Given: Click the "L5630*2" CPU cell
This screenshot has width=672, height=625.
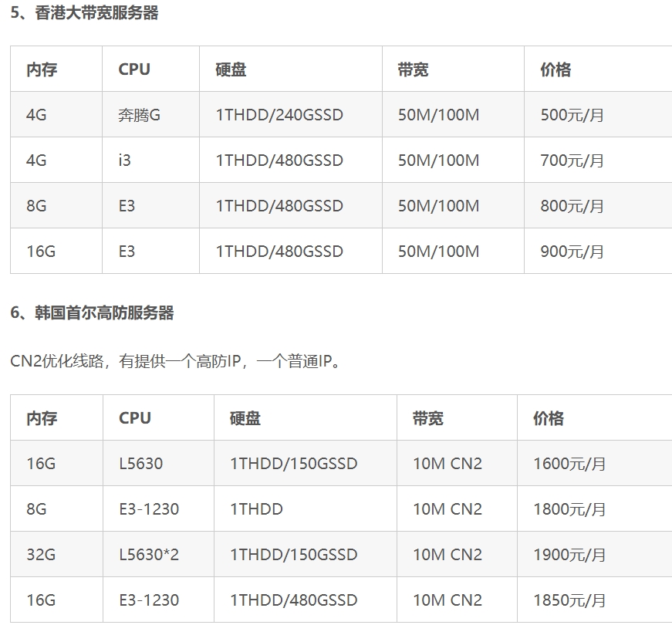Looking at the screenshot, I should 149,554.
